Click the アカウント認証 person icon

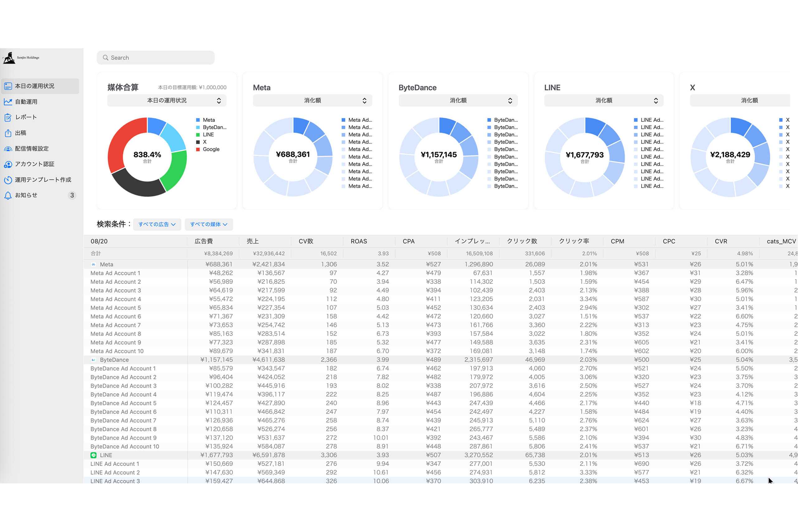coord(8,164)
